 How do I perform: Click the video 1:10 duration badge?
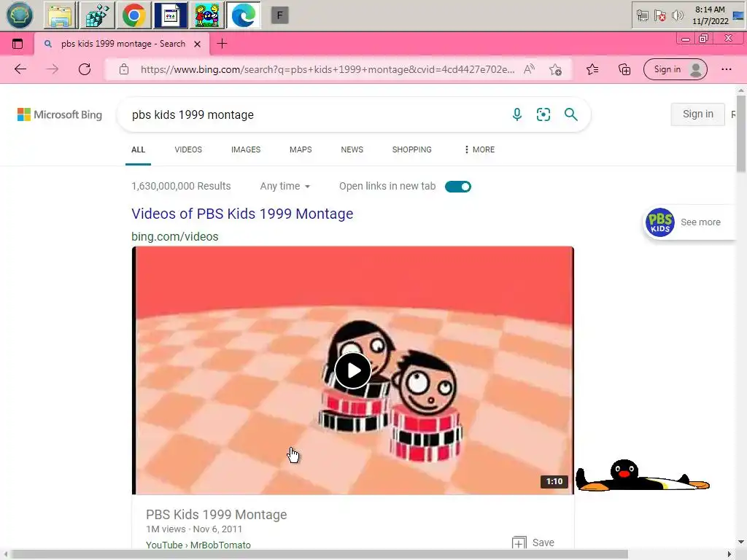[x=554, y=481]
